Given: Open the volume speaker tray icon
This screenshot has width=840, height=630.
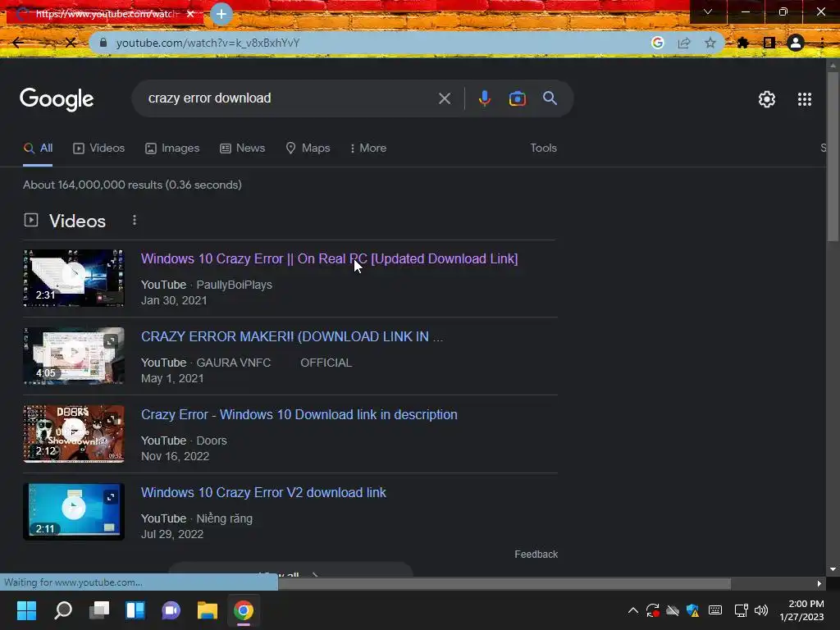Looking at the screenshot, I should (x=760, y=610).
